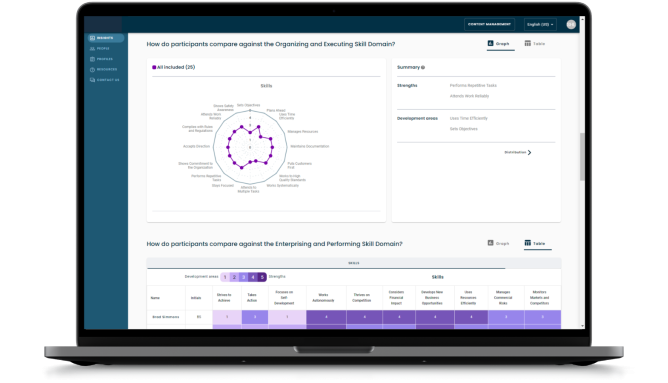Click the Attends Work Reliably strength
668x383 pixels.
click(x=469, y=96)
